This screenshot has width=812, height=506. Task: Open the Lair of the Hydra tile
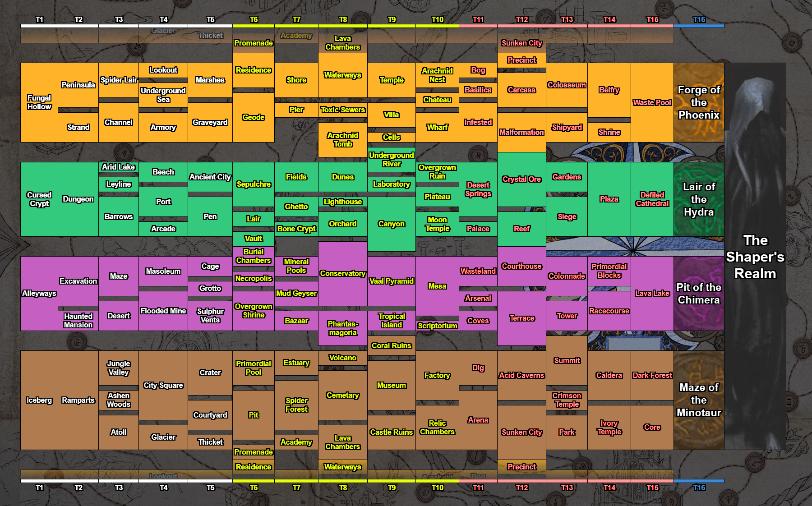tap(699, 199)
